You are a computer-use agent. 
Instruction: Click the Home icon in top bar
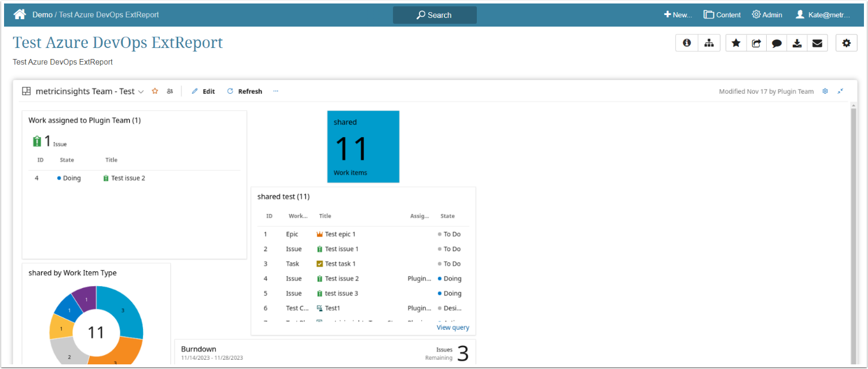pos(20,14)
